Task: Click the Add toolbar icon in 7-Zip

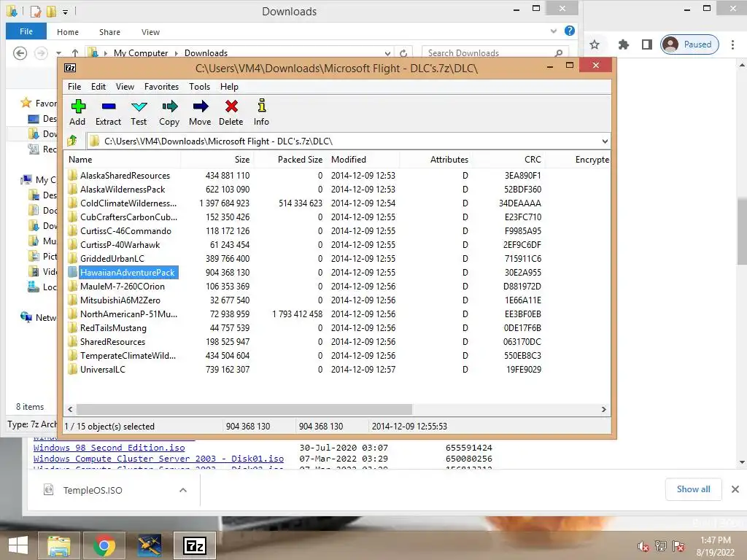Action: click(x=77, y=112)
